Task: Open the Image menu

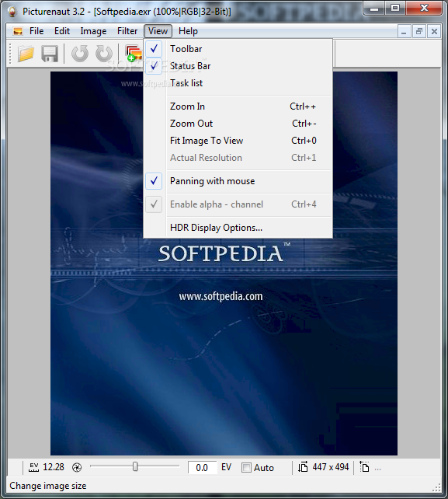Action: click(x=93, y=31)
